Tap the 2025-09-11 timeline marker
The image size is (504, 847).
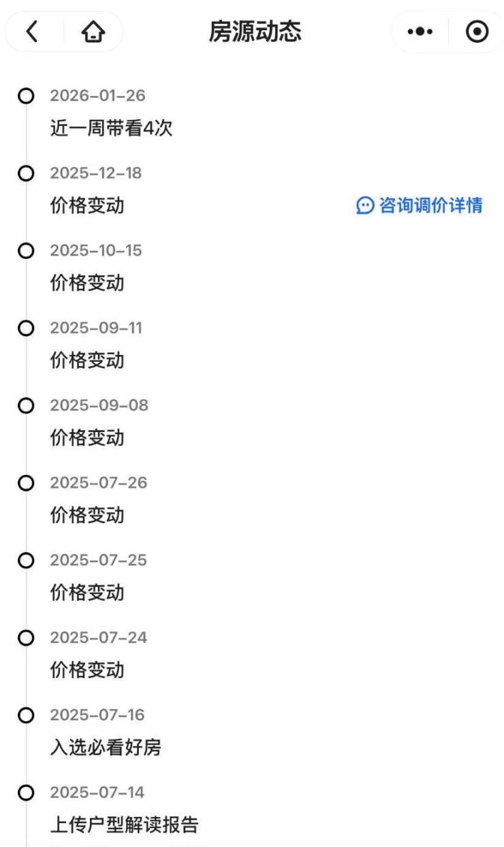tap(26, 328)
